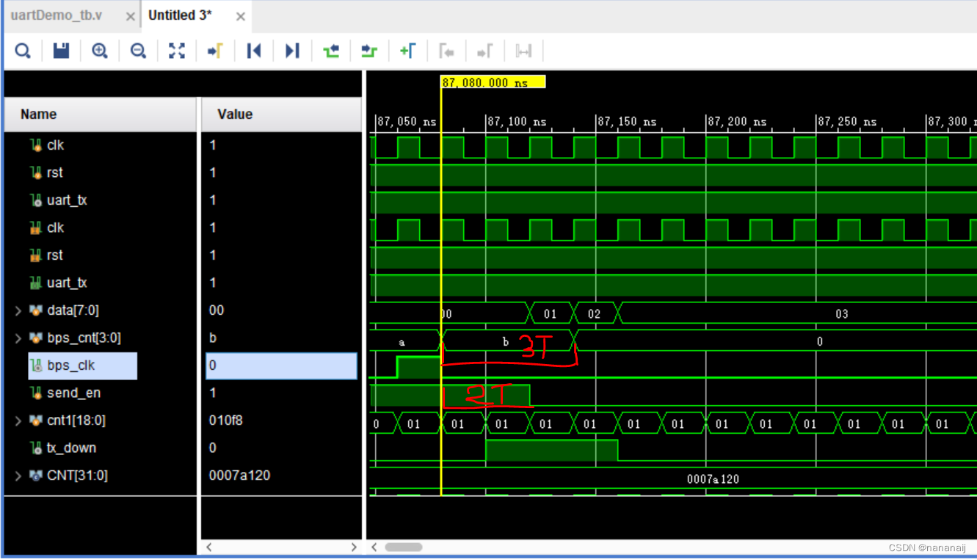Select the tx_down signal row

71,448
